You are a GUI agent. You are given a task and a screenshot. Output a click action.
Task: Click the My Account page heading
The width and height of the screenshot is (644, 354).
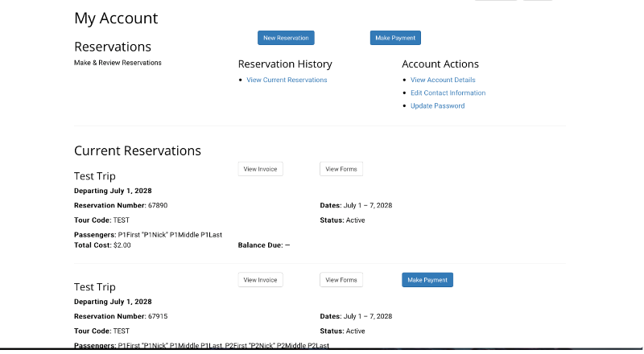116,18
